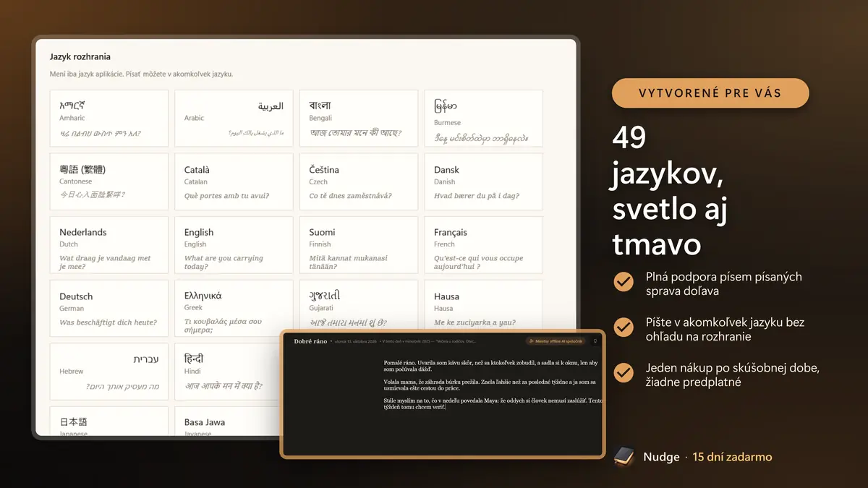Click the lightbulb icon in journal header
Image resolution: width=868 pixels, height=488 pixels.
(x=595, y=341)
